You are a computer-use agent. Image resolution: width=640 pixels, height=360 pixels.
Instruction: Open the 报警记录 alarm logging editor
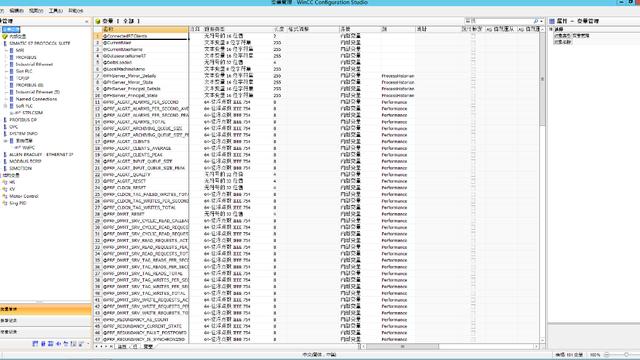tap(46, 321)
